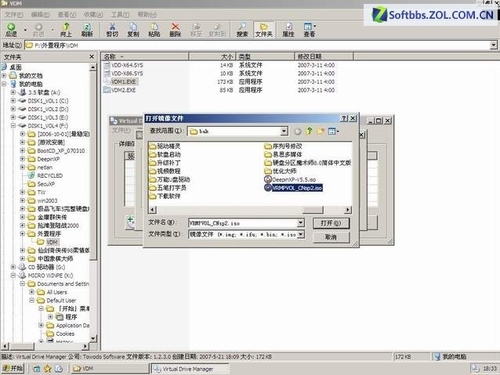Open the File menu in Explorer
Viewport: 500px width, 375px height.
click(x=14, y=15)
